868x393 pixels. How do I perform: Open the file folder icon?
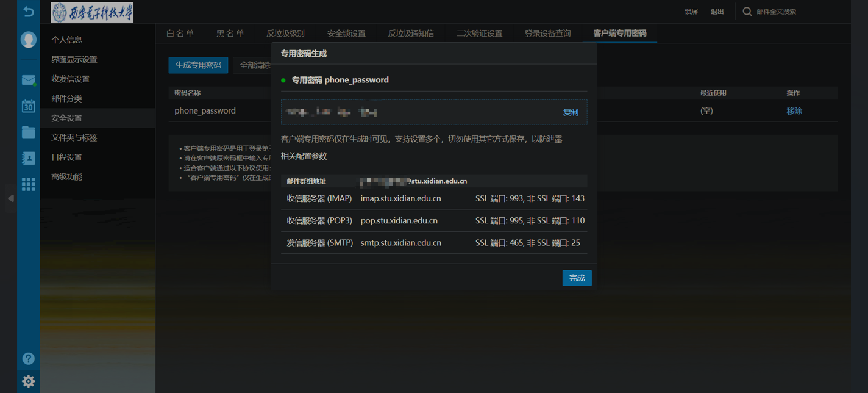(28, 132)
